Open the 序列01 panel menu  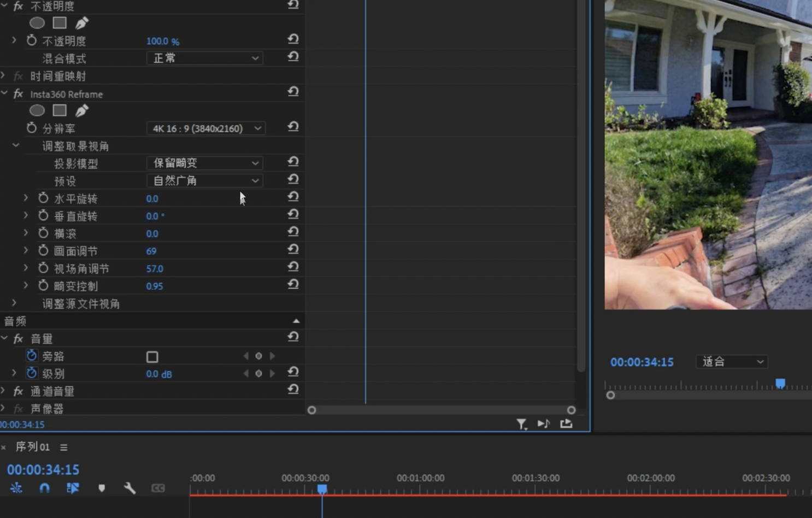[64, 448]
